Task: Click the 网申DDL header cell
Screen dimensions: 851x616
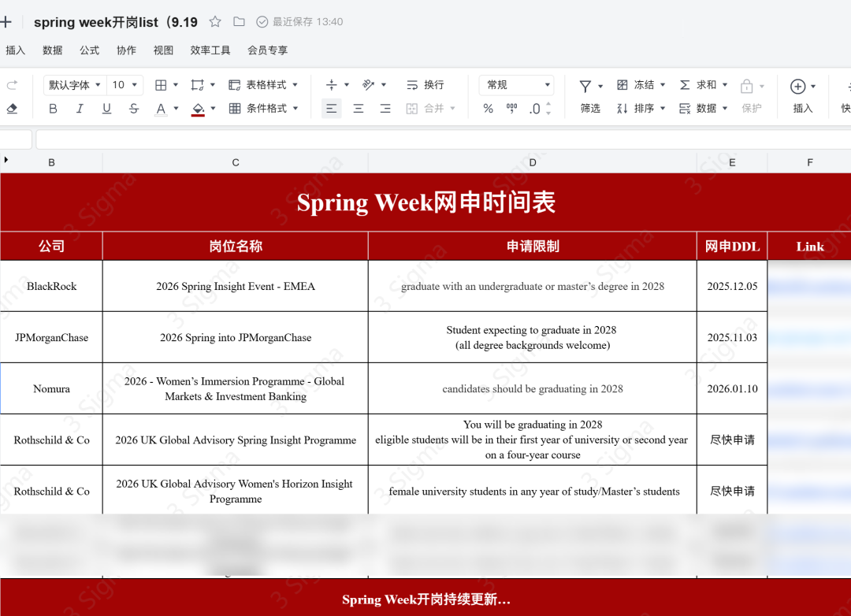Action: coord(732,247)
